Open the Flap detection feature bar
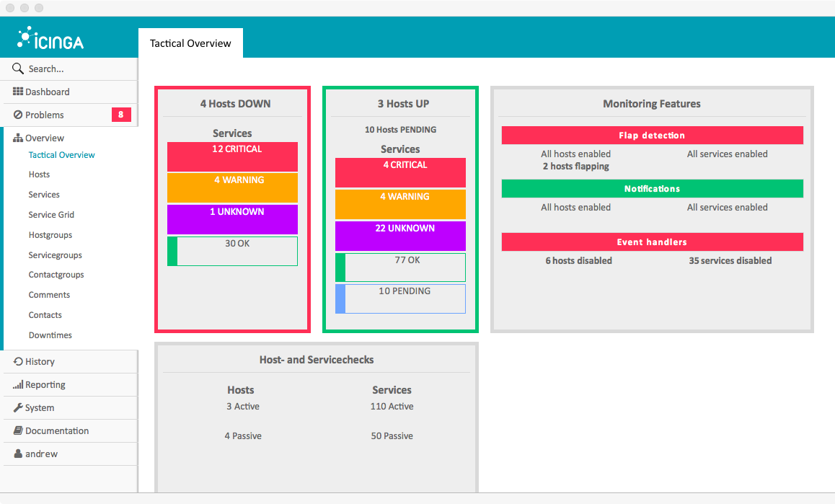Image resolution: width=835 pixels, height=504 pixels. pos(652,136)
